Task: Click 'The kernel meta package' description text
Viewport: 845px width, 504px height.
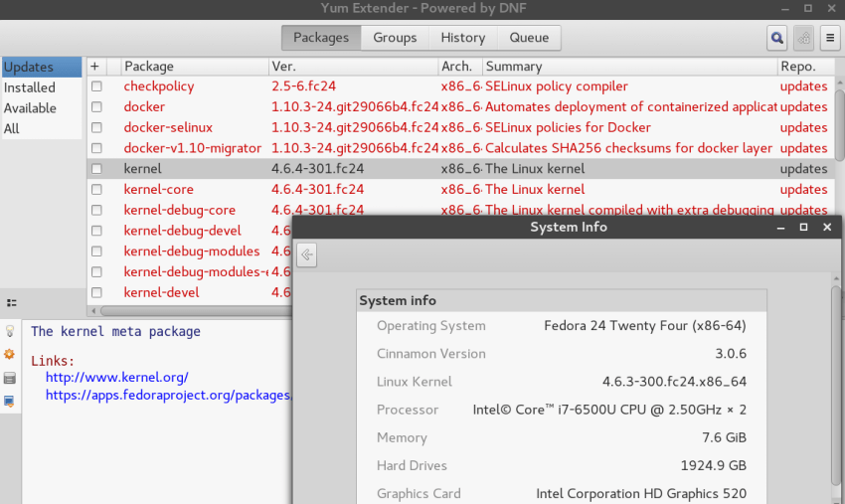Action: [115, 331]
